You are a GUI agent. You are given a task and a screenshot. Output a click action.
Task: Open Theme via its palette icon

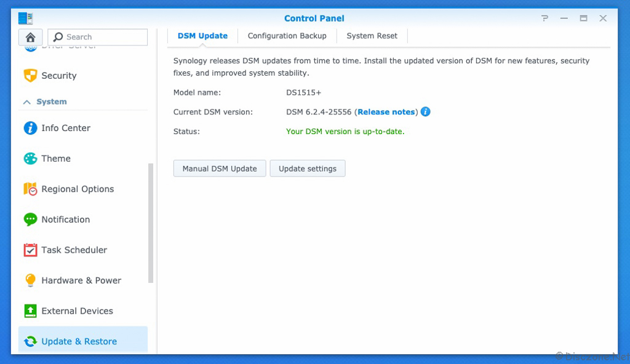(x=30, y=158)
